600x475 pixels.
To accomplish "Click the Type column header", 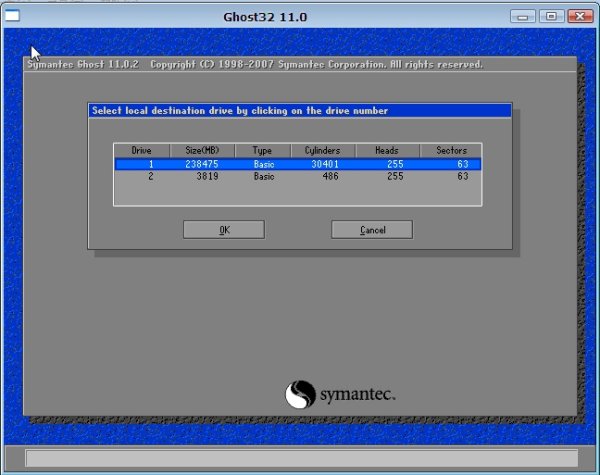I will point(264,150).
